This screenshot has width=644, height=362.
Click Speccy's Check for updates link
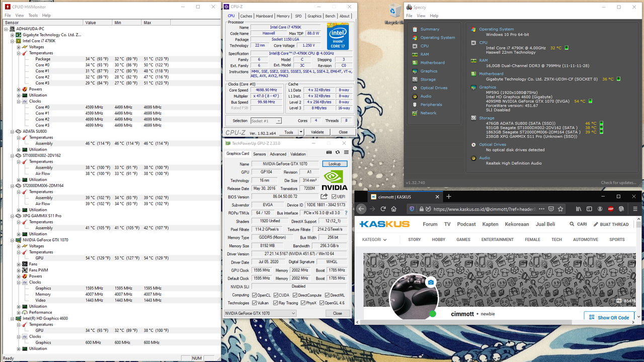pos(618,183)
